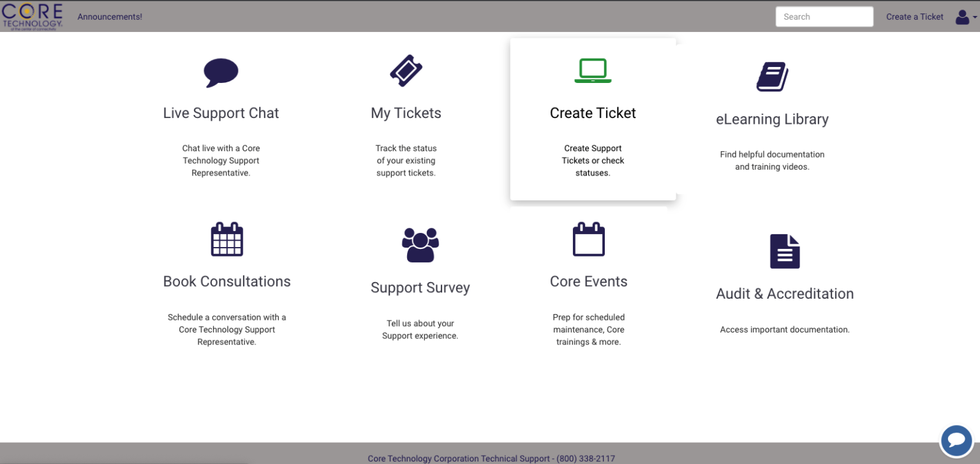This screenshot has width=980, height=464.
Task: Click the green Create Ticket laptop icon
Action: (593, 70)
